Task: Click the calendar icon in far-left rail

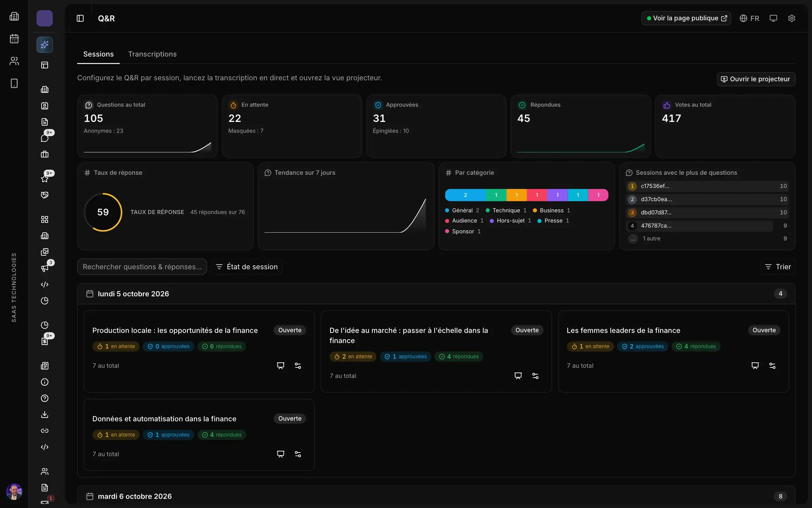Action: (14, 39)
